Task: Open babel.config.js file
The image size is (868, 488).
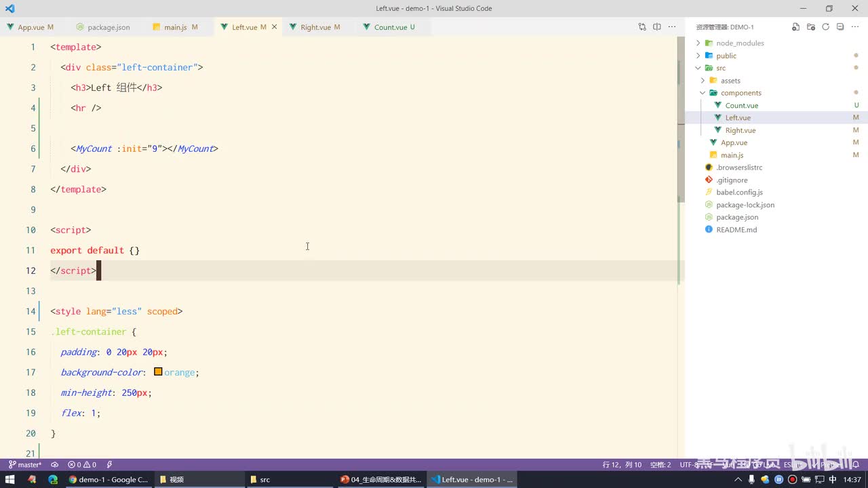Action: [x=739, y=192]
